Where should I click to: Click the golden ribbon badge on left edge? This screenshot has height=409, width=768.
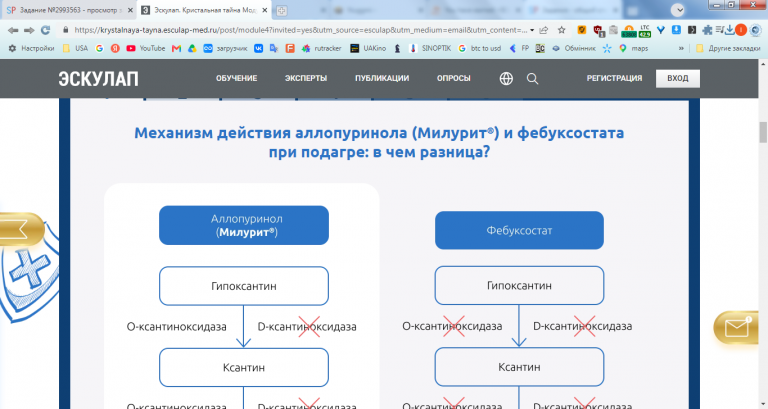[22, 229]
